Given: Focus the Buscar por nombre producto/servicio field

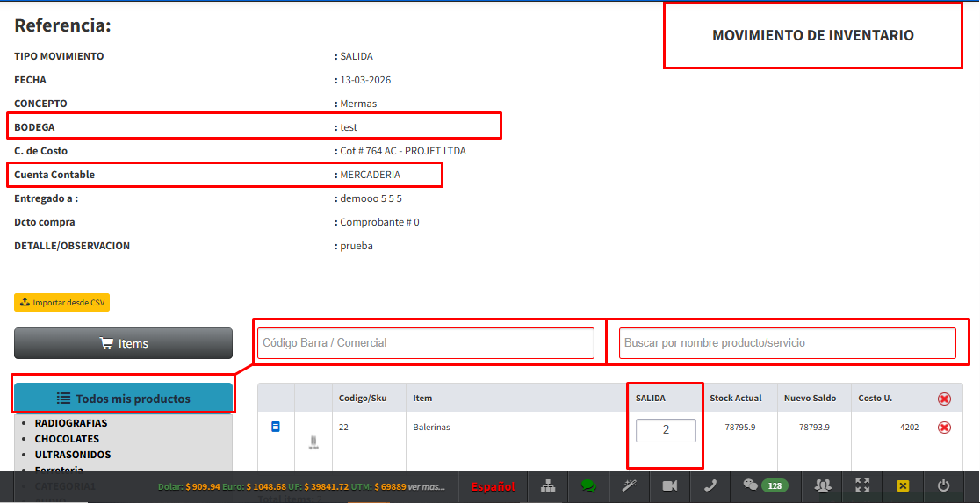Looking at the screenshot, I should 788,342.
